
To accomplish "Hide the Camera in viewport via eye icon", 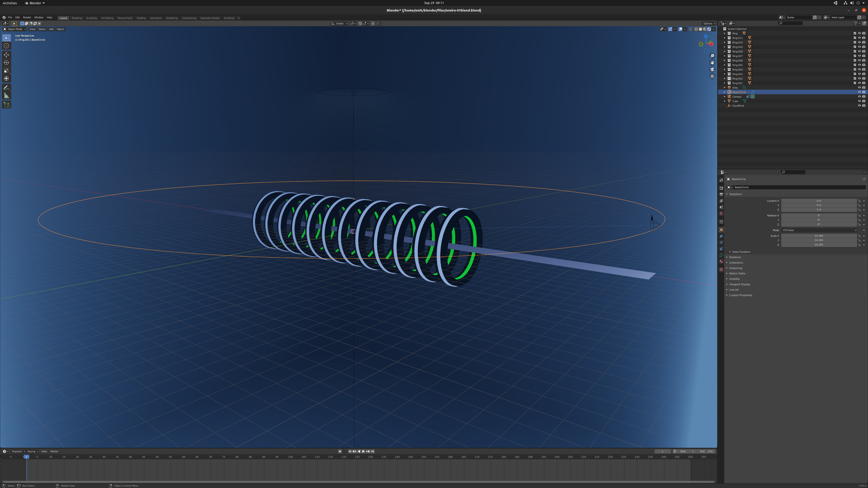I will click(x=859, y=97).
